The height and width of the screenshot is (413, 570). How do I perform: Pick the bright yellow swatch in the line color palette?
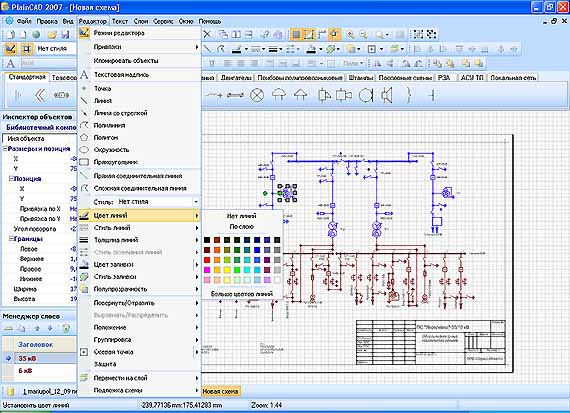[x=227, y=270]
